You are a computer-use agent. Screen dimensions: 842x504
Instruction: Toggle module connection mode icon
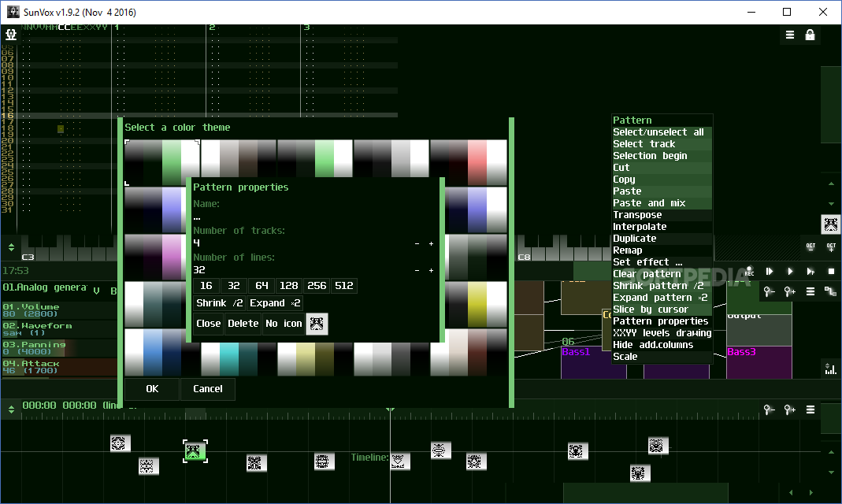tap(831, 291)
